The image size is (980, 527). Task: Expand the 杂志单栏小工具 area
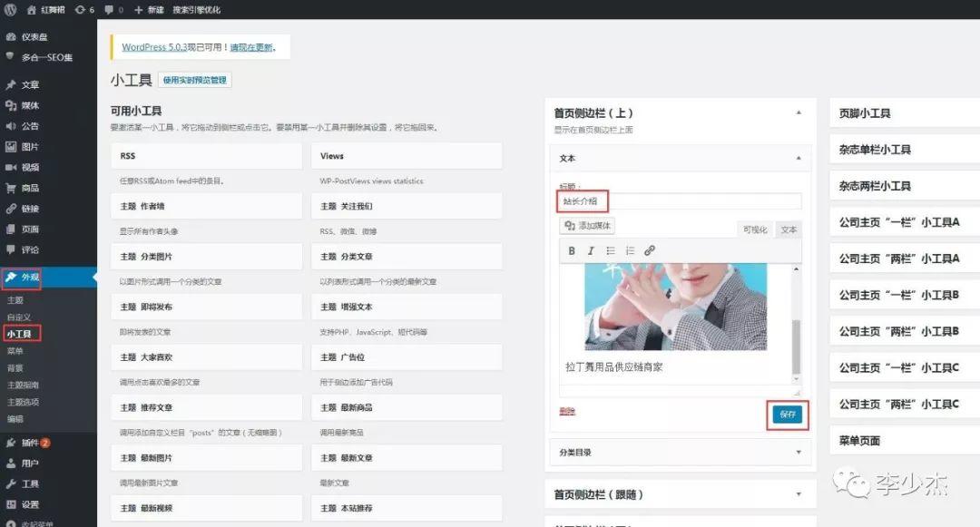(905, 150)
